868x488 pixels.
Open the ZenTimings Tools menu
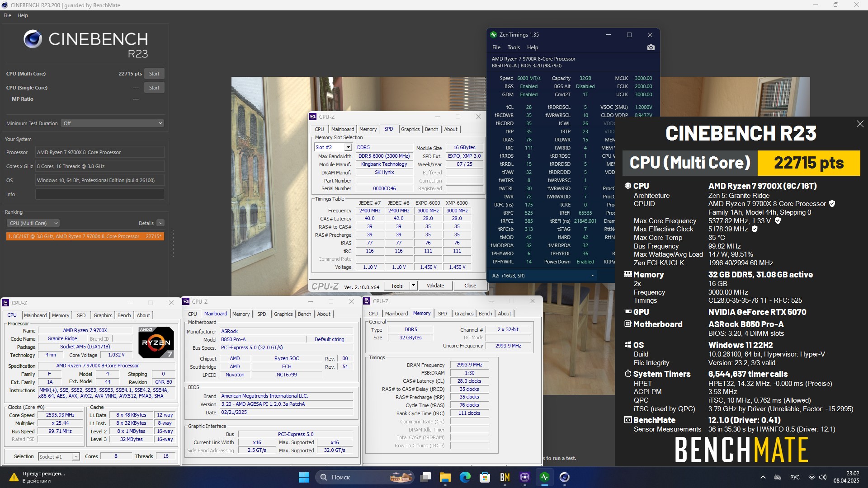pos(514,47)
